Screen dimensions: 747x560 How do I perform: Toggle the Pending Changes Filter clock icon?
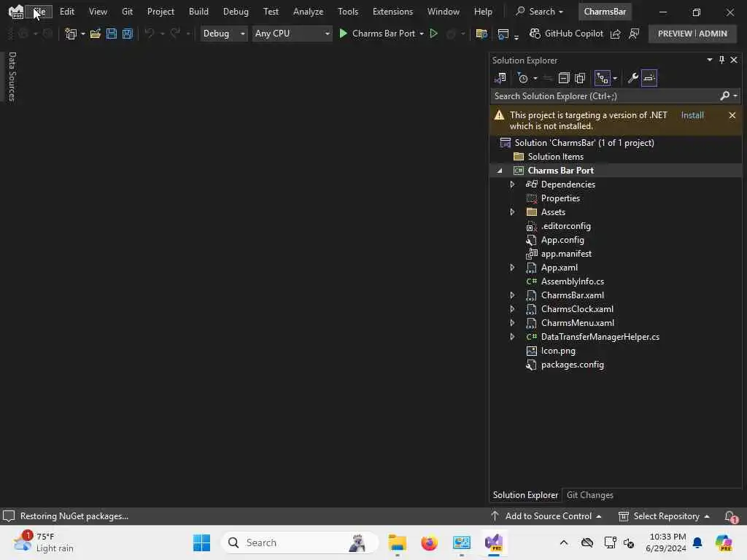522,78
